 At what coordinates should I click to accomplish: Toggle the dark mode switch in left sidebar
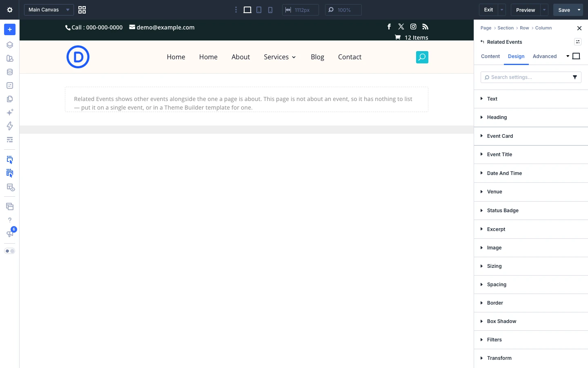point(10,251)
